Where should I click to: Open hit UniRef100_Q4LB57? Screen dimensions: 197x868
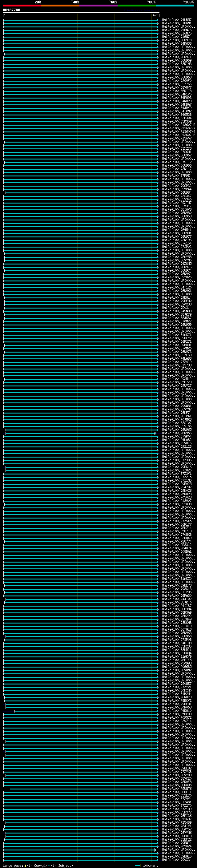(177, 20)
